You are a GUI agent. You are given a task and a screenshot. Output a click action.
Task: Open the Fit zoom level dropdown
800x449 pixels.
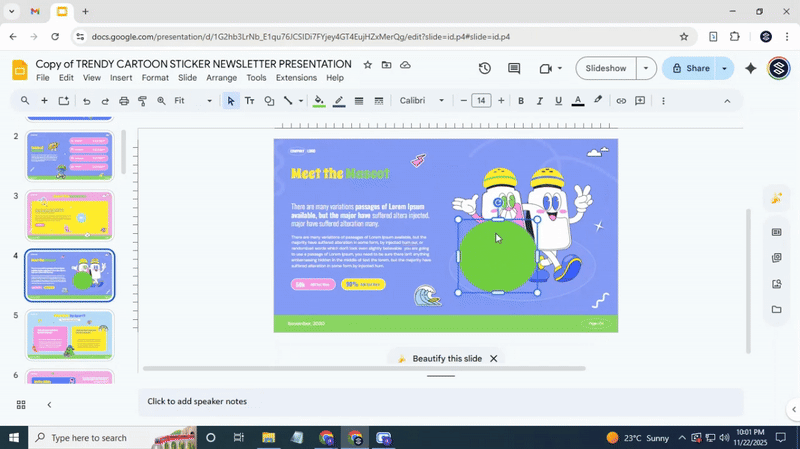(x=193, y=101)
